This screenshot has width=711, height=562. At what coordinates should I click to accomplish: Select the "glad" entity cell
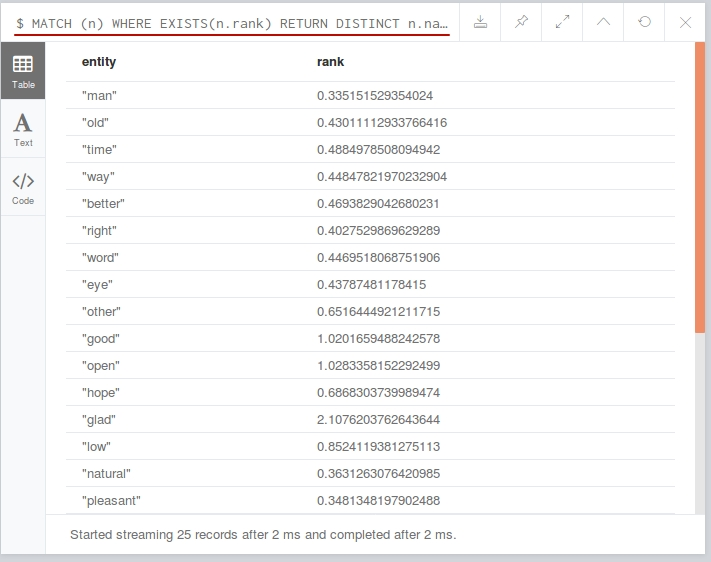coord(99,420)
